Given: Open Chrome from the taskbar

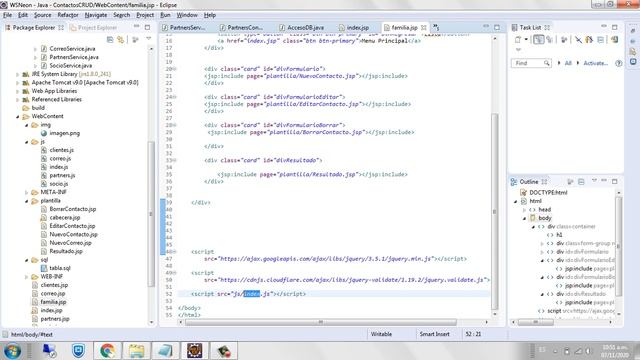Looking at the screenshot, I should 107,351.
